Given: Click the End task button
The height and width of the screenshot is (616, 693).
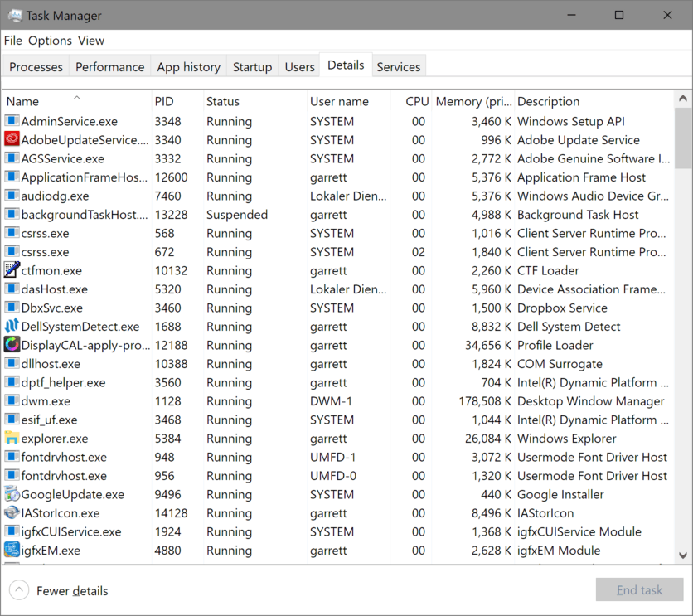Looking at the screenshot, I should 639,590.
